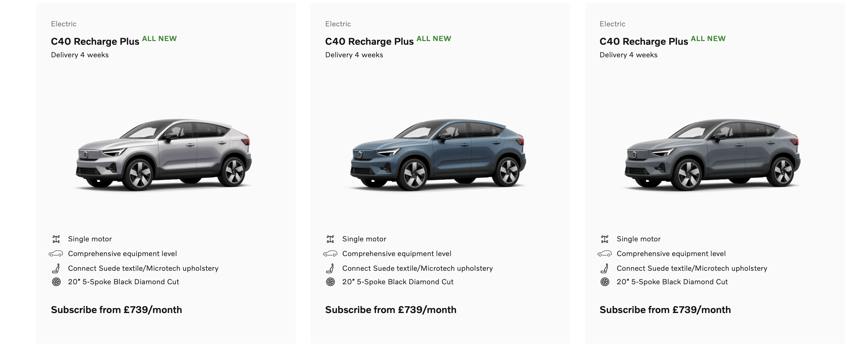Click the ALL NEW badge on first card

click(159, 38)
